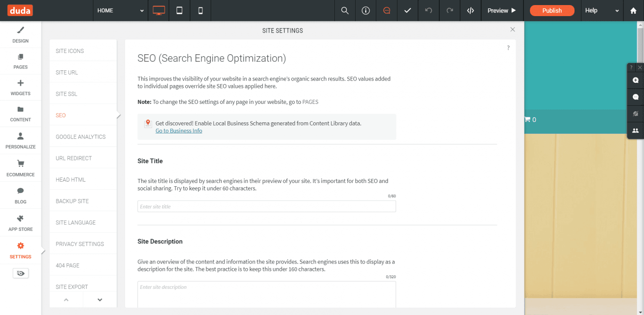Select Site Icons settings tab
The height and width of the screenshot is (315, 644).
click(x=83, y=51)
